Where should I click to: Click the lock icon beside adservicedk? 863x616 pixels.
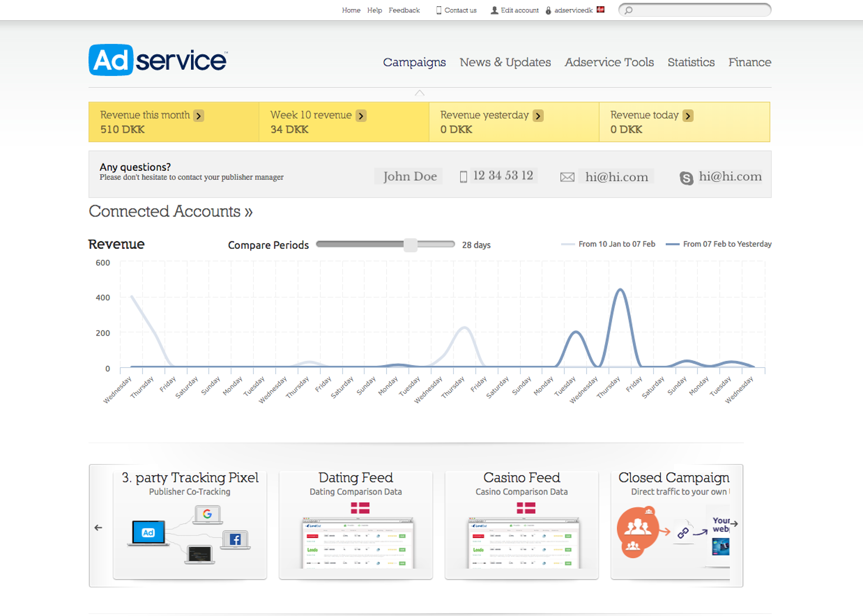(548, 10)
